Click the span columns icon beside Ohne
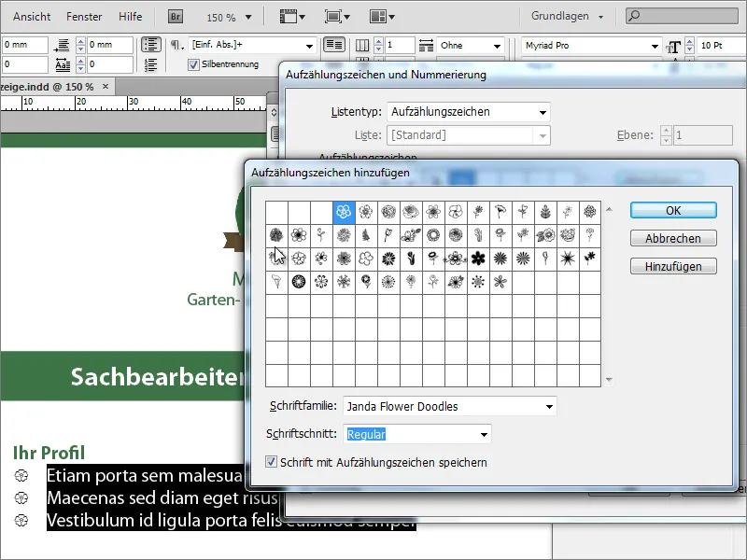The height and width of the screenshot is (560, 747). coord(426,45)
